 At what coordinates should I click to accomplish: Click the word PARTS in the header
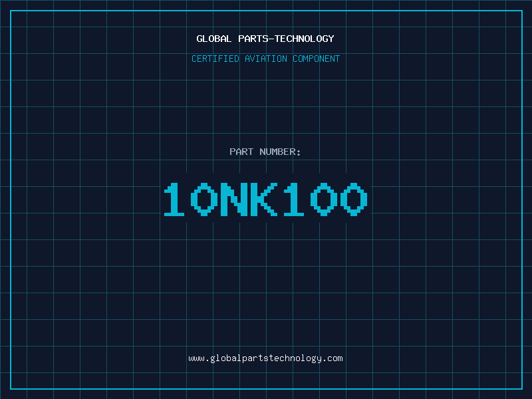point(253,39)
